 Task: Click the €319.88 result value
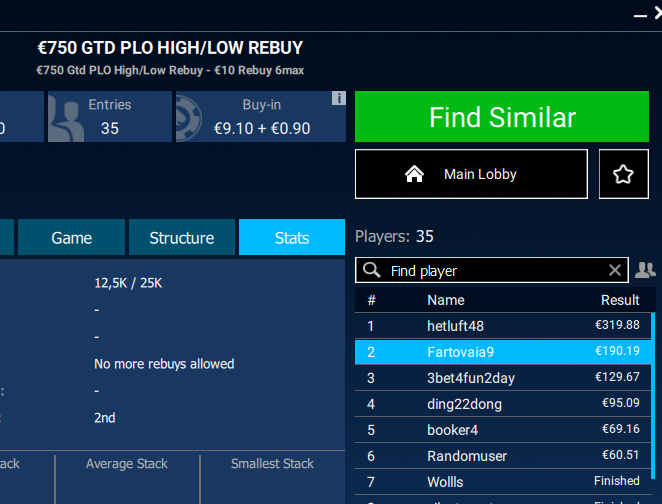click(617, 325)
